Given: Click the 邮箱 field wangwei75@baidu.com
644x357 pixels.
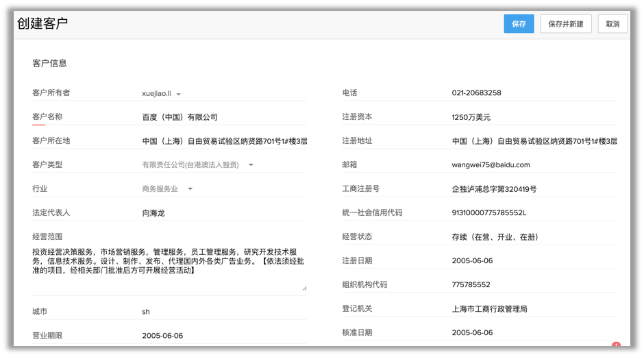Looking at the screenshot, I should (534, 164).
